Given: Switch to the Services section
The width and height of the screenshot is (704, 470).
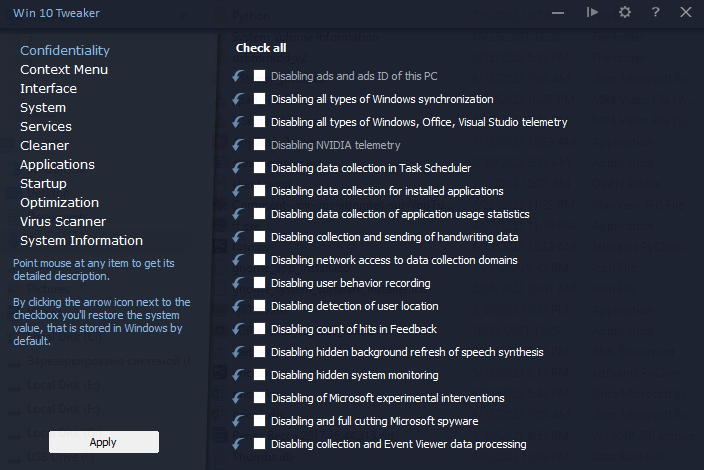Looking at the screenshot, I should tap(46, 127).
